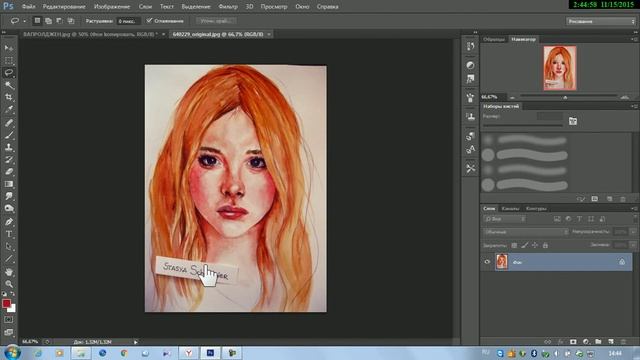The image size is (640, 360).
Task: Enable New selection mode
Action: click(x=37, y=20)
